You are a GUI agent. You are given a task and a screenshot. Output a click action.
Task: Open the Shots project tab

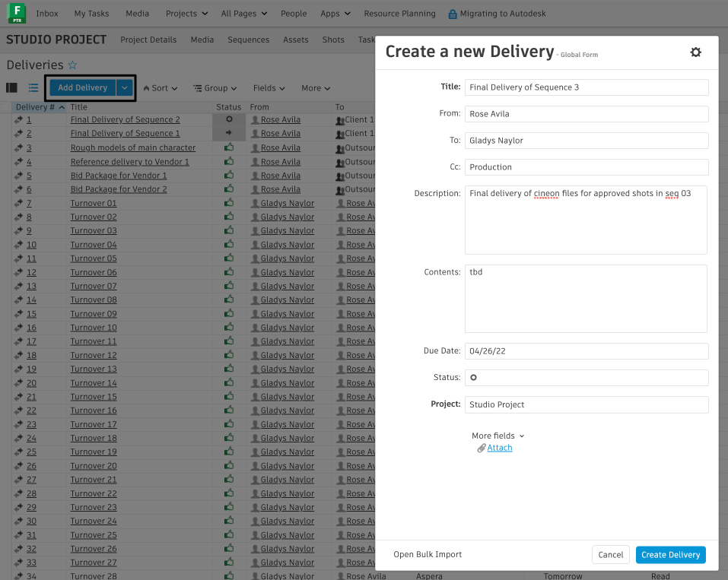coord(333,40)
